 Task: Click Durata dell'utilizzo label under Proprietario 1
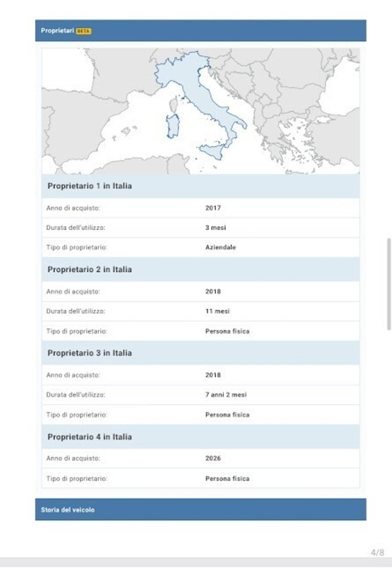[76, 228]
